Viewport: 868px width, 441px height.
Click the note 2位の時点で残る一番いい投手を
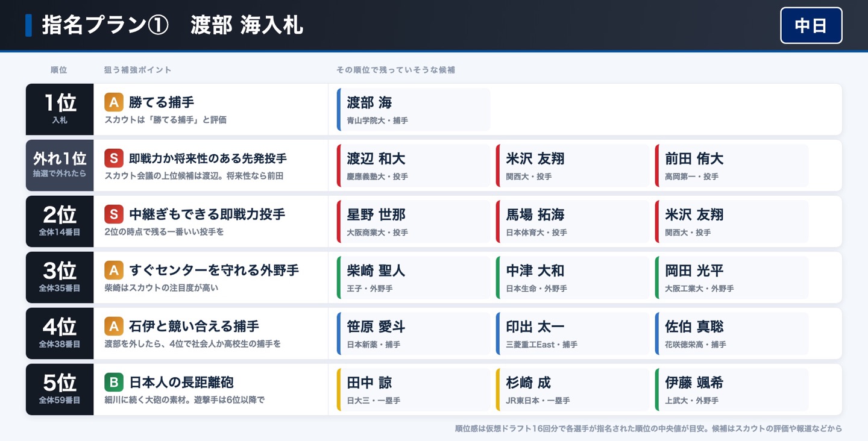click(x=164, y=232)
